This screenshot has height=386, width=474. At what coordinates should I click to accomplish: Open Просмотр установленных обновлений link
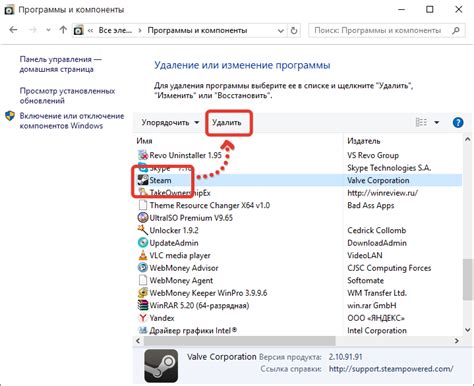tap(67, 96)
